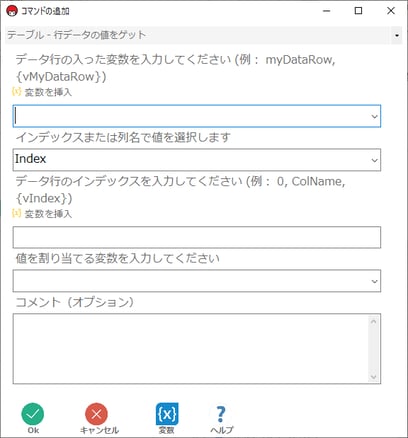This screenshot has width=408, height=438.
Task: Click the app logo icon in title bar
Action: [12, 11]
